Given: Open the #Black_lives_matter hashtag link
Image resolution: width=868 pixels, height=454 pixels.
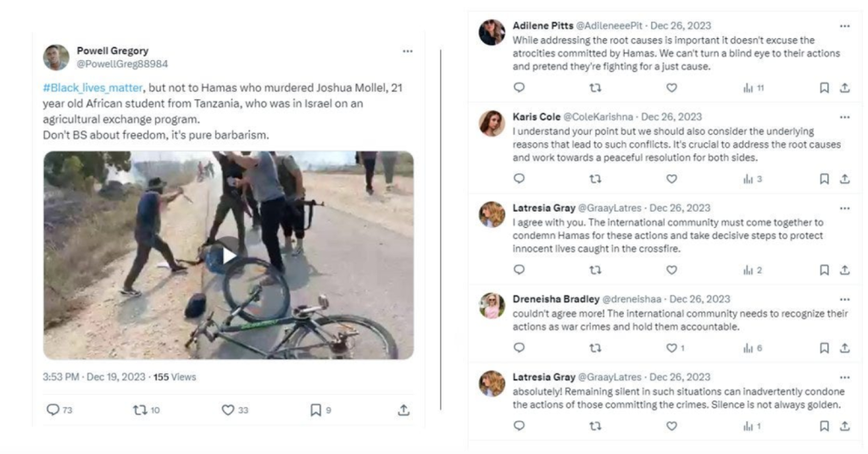Looking at the screenshot, I should coord(92,88).
